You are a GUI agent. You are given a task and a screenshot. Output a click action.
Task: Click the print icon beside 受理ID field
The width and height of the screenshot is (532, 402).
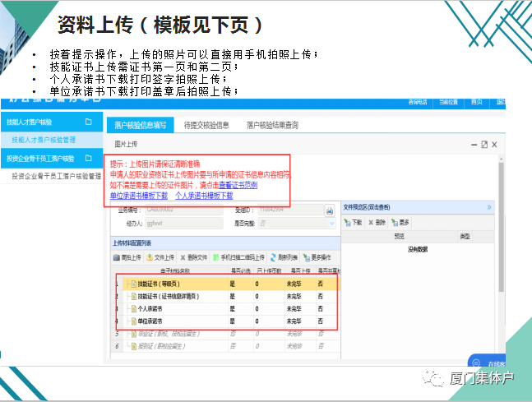(x=329, y=210)
